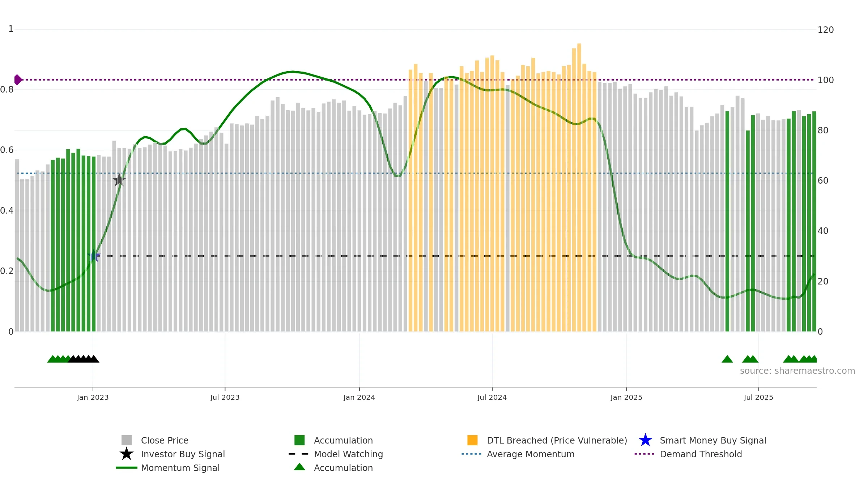
Task: Click the green Accumulation square swatch in legend
Action: [299, 440]
